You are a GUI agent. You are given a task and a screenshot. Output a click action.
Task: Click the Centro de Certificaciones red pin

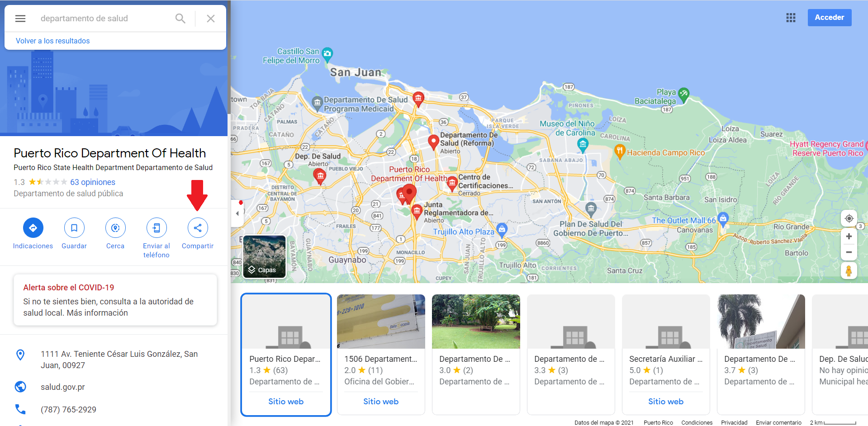452,184
